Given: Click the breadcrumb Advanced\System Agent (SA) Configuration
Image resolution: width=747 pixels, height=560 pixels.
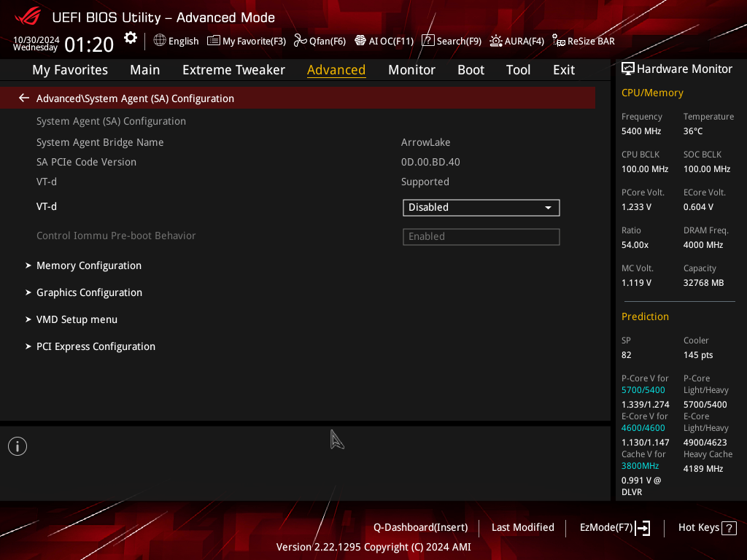Looking at the screenshot, I should tap(135, 98).
